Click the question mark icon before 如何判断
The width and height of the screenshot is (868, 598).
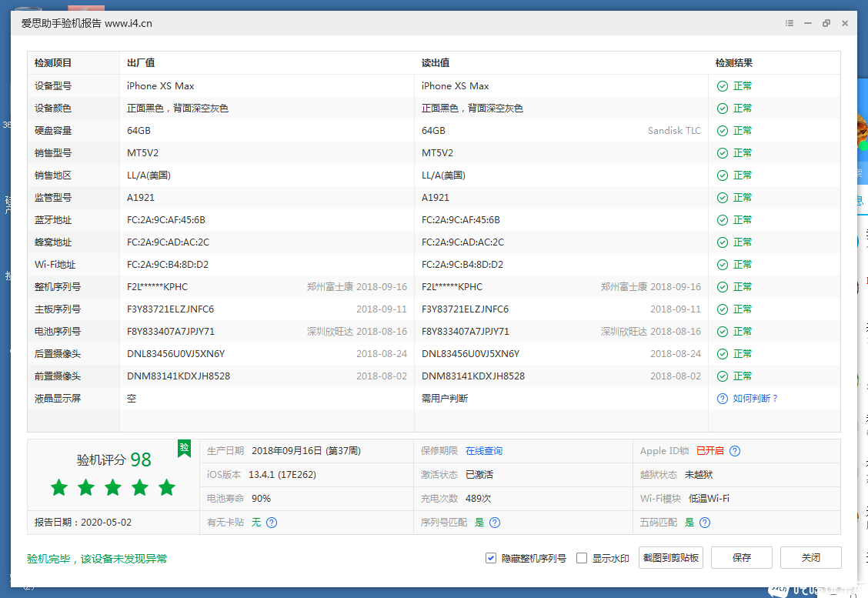[723, 399]
